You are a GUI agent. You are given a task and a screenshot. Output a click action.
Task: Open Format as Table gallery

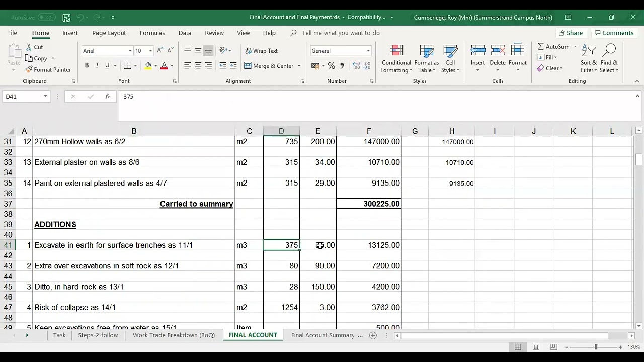click(427, 59)
